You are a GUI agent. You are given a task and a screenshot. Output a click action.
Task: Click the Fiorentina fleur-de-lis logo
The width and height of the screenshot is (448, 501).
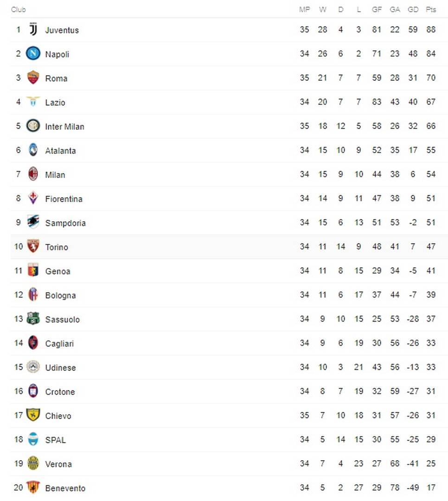pos(33,198)
